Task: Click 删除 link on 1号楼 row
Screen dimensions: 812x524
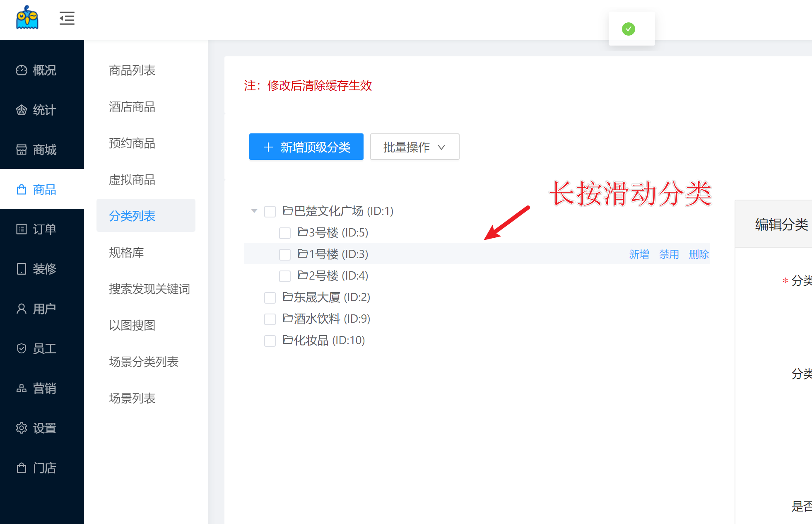Action: tap(699, 254)
